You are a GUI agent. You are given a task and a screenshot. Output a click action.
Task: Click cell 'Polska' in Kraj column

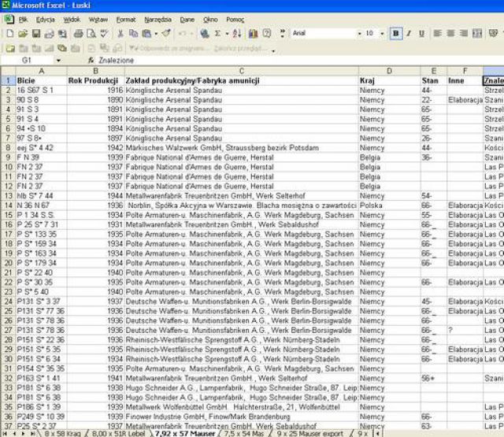click(389, 206)
